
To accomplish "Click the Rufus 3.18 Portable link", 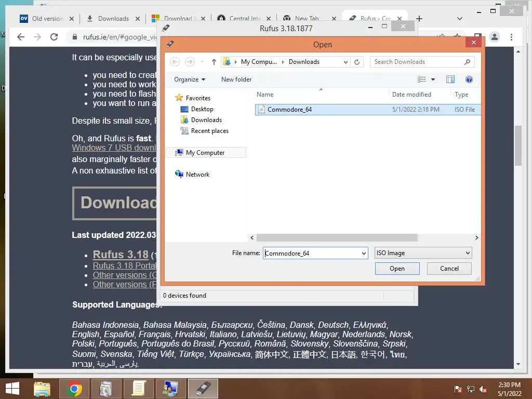I will coord(124,265).
